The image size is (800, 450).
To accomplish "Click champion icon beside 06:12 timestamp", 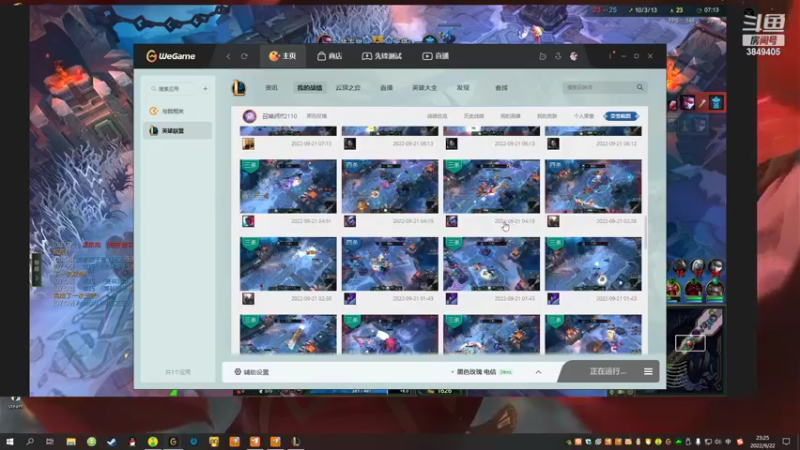I will coord(554,144).
